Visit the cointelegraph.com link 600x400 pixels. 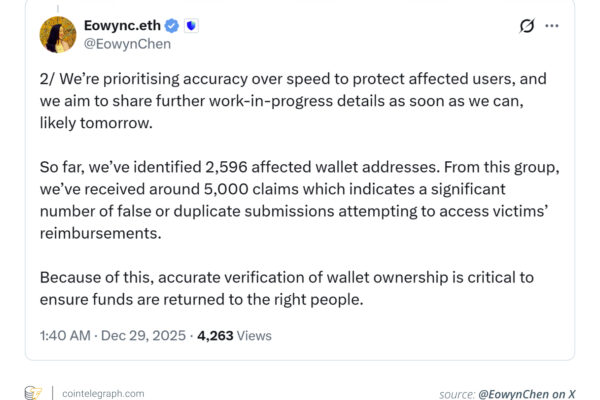click(x=101, y=393)
